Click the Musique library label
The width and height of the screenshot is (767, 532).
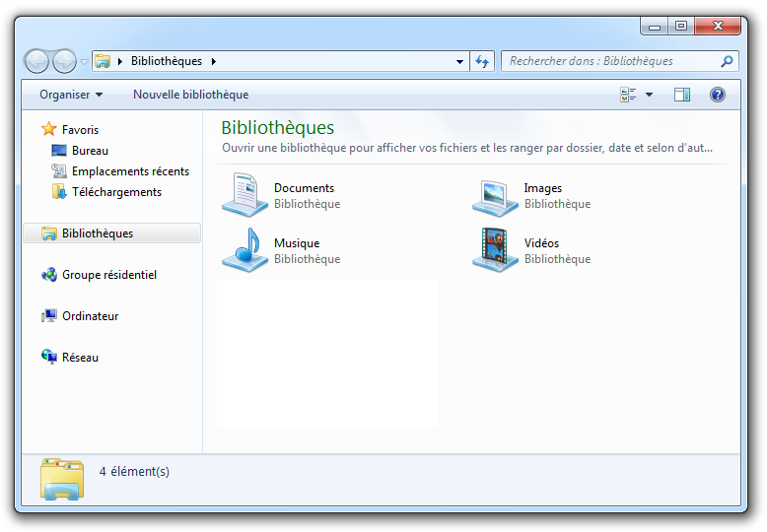click(x=297, y=243)
